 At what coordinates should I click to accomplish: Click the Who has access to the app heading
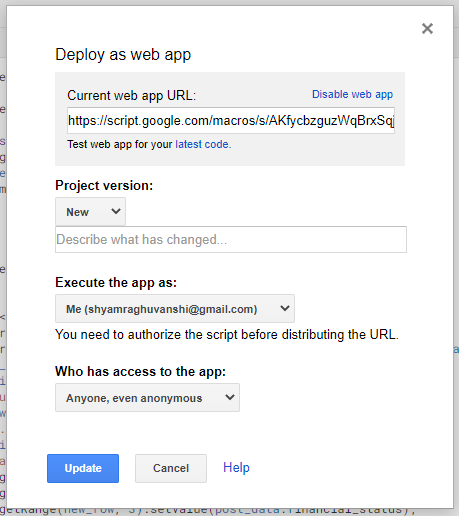(x=140, y=371)
